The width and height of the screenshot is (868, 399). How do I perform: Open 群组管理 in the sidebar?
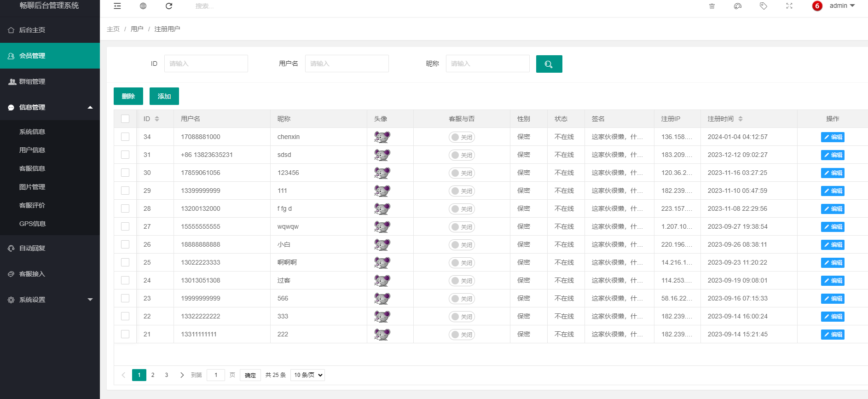coord(50,81)
